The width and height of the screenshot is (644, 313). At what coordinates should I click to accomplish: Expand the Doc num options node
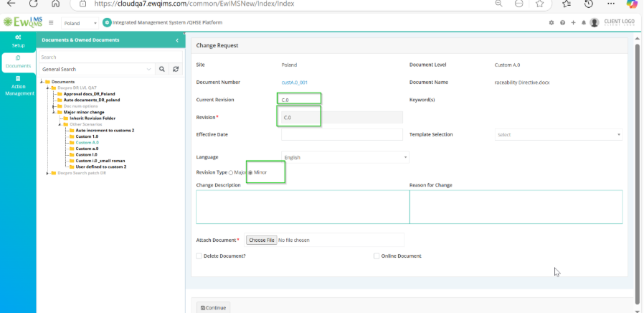point(55,106)
